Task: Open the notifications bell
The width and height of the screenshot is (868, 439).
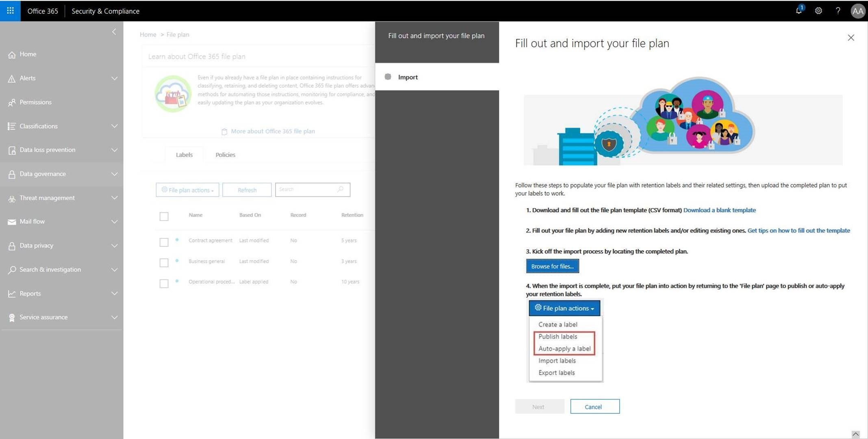Action: coord(798,11)
